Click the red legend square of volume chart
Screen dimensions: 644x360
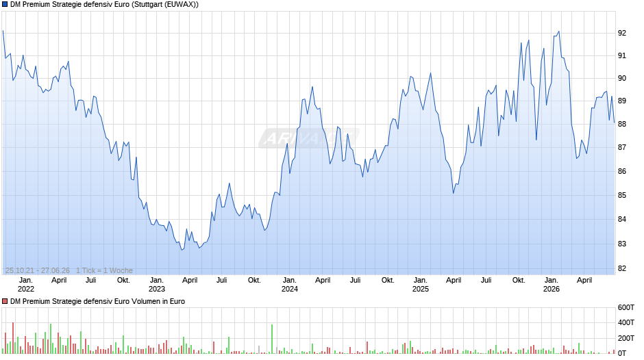point(5,301)
